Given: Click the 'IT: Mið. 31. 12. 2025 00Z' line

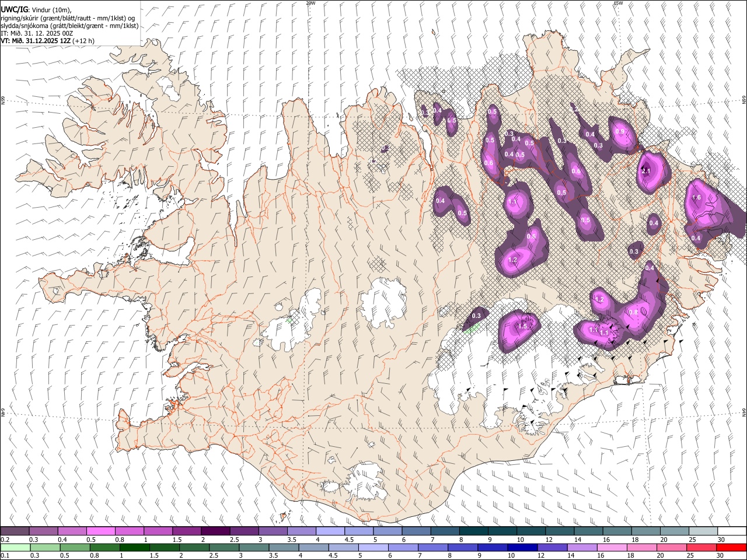Looking at the screenshot, I should point(37,33).
